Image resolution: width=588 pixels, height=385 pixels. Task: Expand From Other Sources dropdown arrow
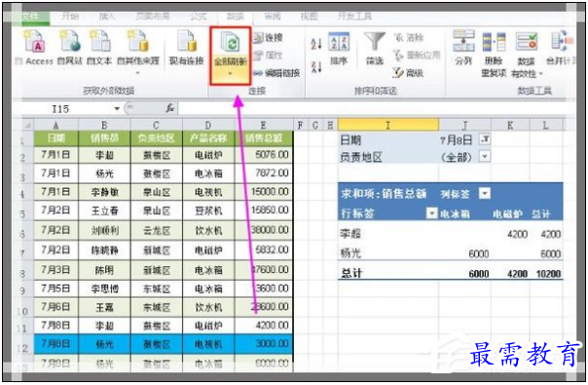(138, 72)
